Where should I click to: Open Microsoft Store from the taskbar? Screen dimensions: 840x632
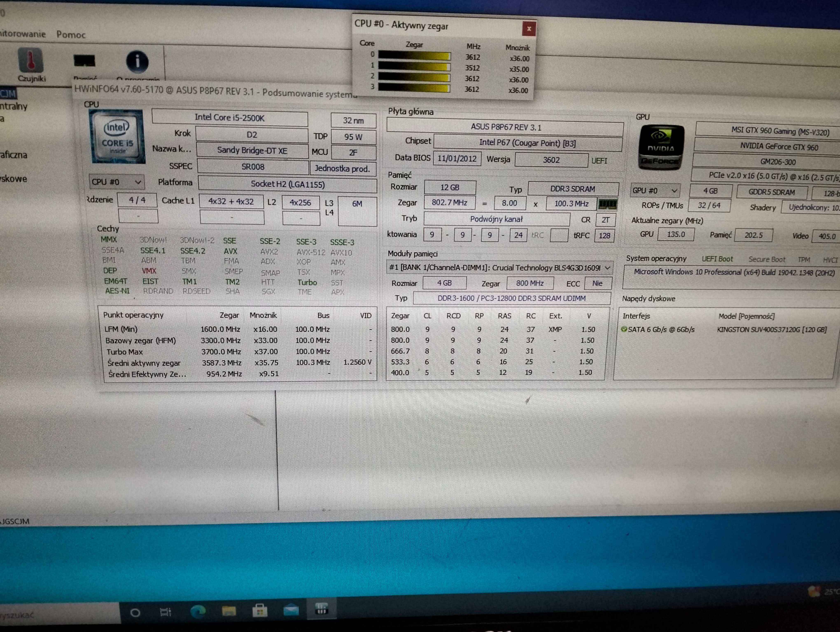pos(260,610)
